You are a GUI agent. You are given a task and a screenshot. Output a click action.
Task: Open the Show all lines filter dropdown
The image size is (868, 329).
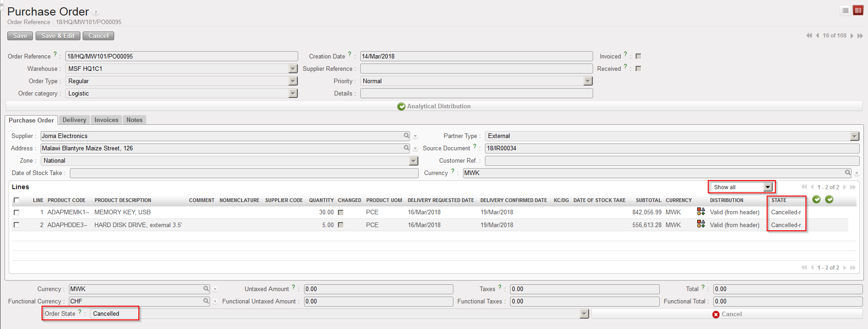coord(768,187)
